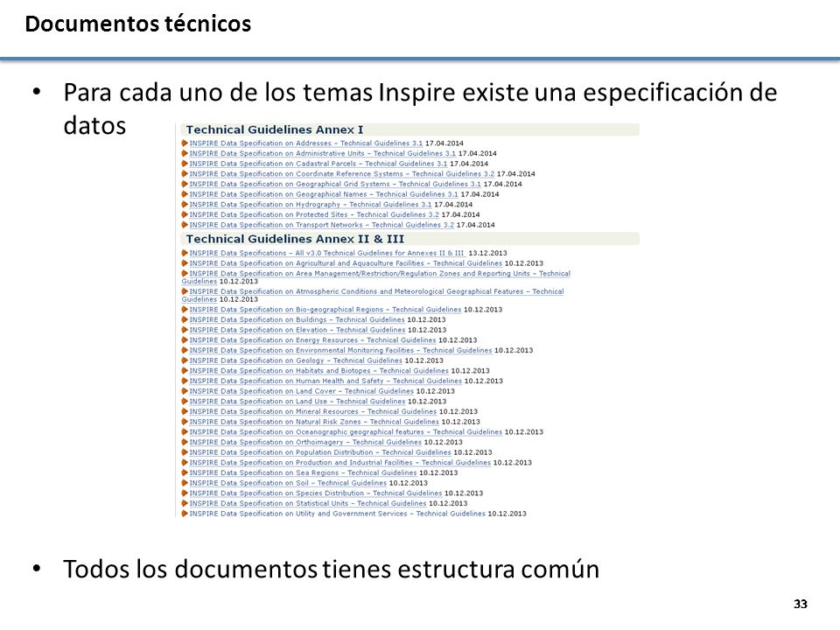Open the Land Cover Technical Guidelines link
The image size is (840, 630).
[302, 390]
